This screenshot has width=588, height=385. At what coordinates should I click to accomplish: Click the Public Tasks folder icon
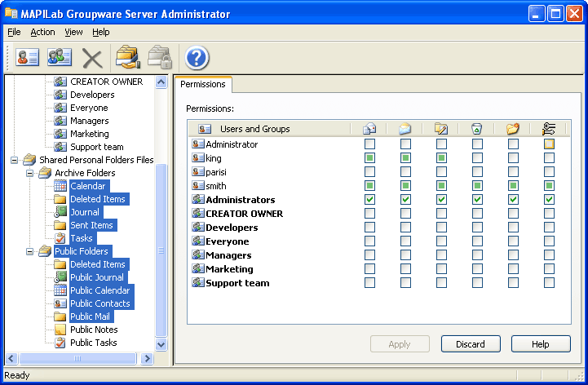[x=60, y=343]
